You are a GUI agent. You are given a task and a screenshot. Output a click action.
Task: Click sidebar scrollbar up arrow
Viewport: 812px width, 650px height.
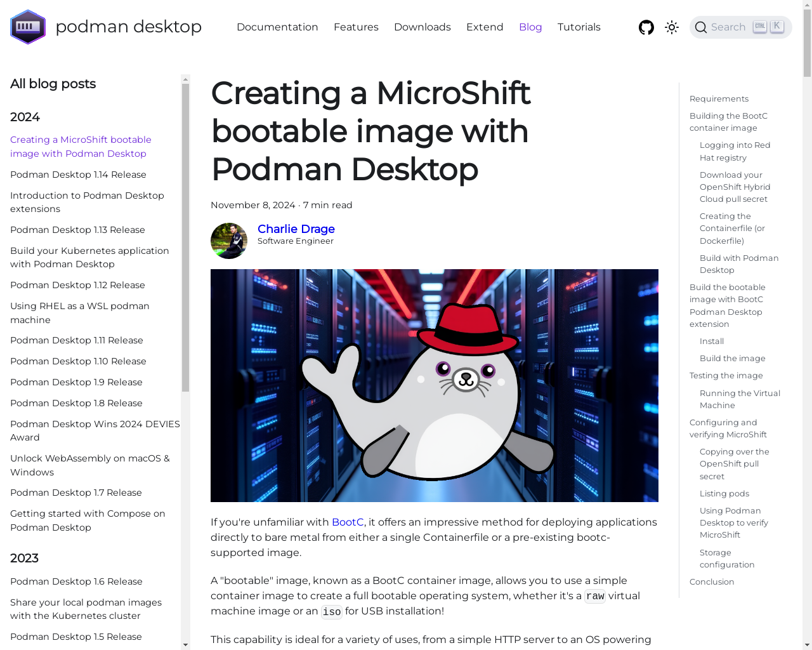click(185, 79)
